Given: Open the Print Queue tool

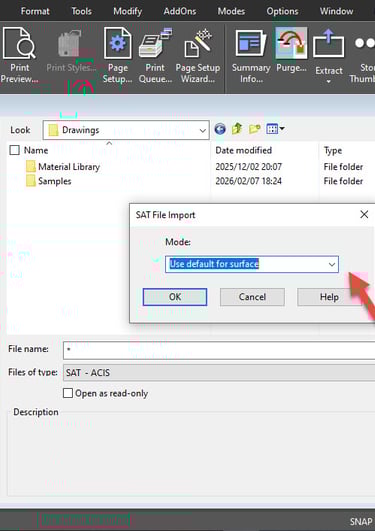Looking at the screenshot, I should point(155,56).
